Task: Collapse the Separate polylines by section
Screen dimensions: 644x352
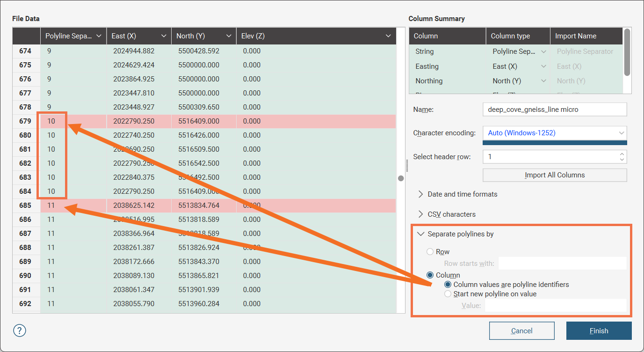Action: [420, 234]
